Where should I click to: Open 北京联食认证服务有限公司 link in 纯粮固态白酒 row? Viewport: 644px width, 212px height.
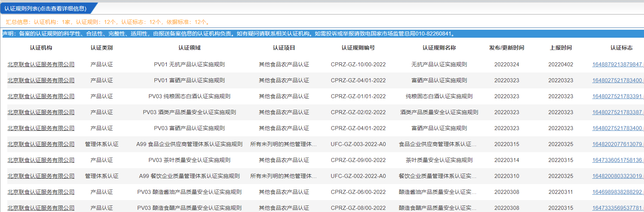point(41,96)
